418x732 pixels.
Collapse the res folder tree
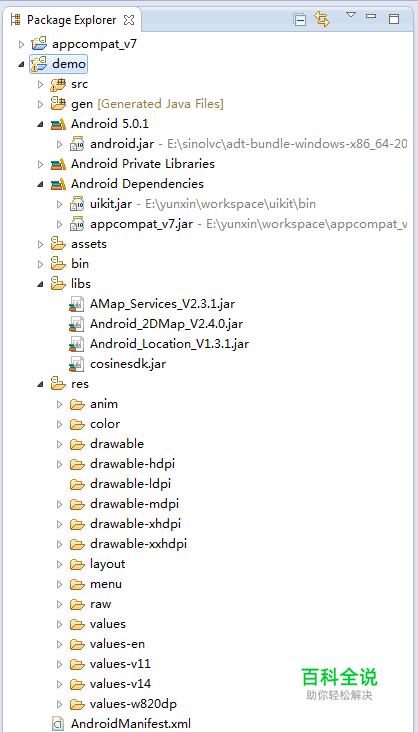click(41, 384)
